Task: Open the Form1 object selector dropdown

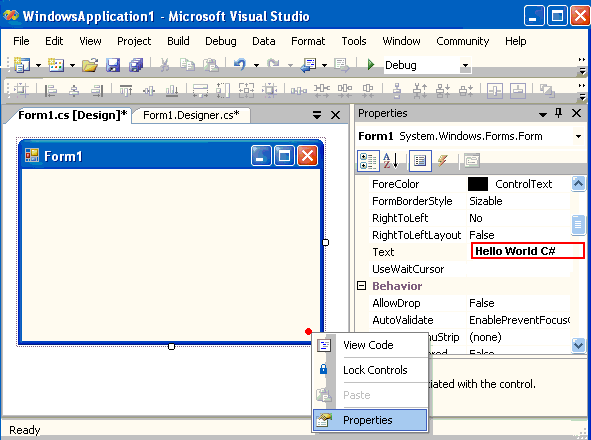Action: tap(578, 136)
